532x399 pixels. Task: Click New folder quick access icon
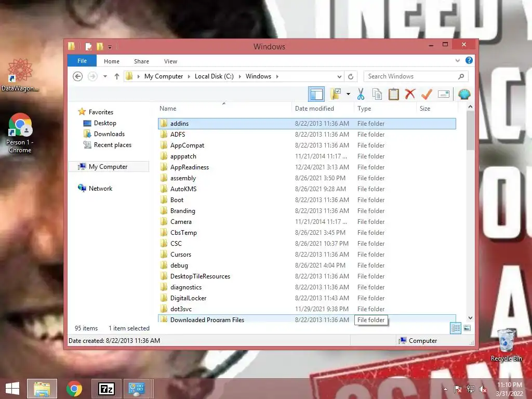[x=100, y=46]
